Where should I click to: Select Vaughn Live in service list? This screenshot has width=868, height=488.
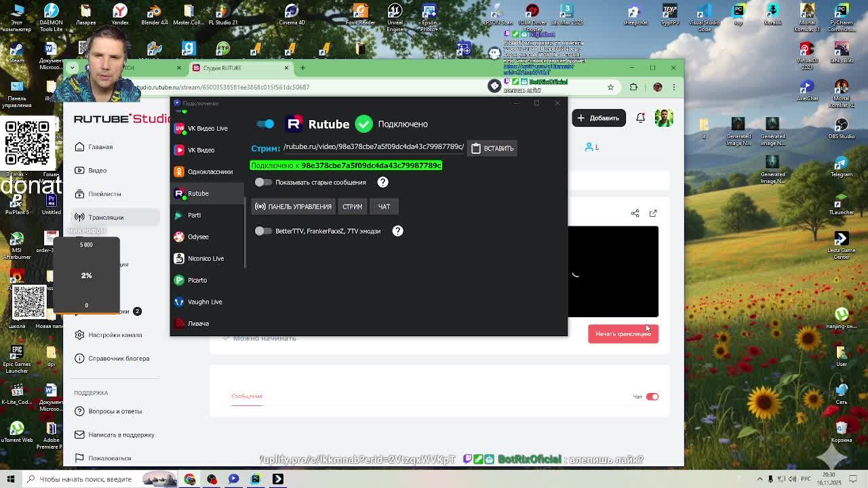pos(207,302)
